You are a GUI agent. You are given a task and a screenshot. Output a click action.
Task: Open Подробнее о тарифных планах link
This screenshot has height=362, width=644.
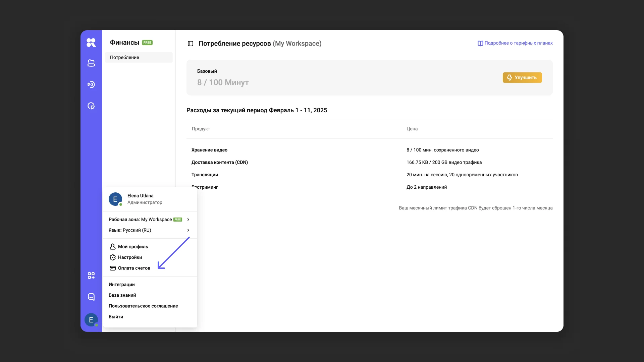click(515, 43)
